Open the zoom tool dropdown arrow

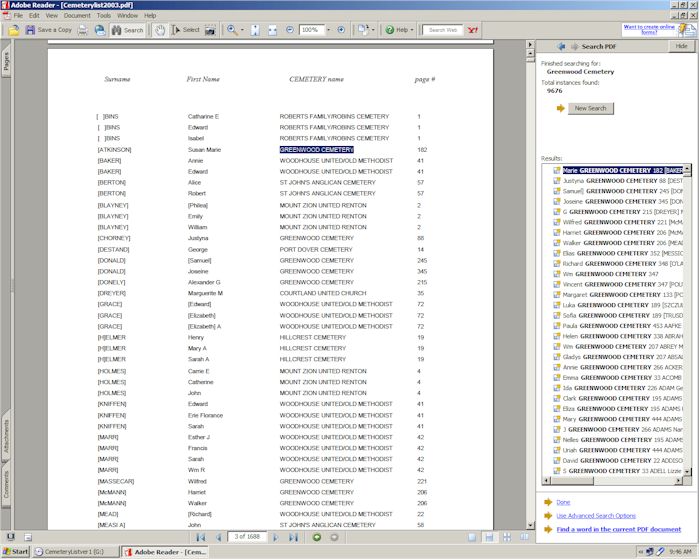tap(242, 30)
